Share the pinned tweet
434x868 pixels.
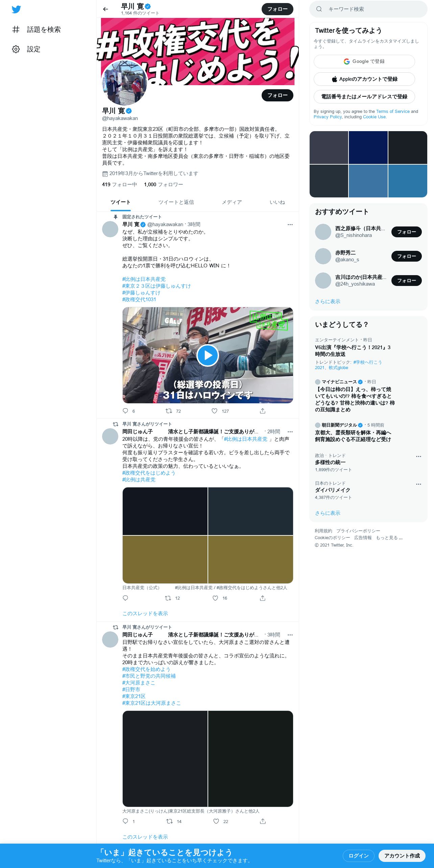pos(263,411)
